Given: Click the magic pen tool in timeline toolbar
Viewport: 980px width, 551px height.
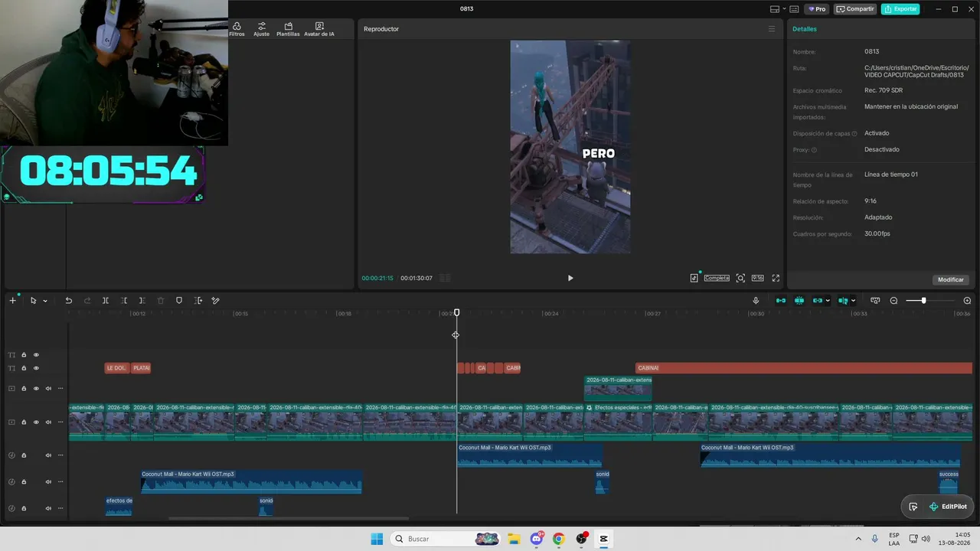Looking at the screenshot, I should [216, 301].
